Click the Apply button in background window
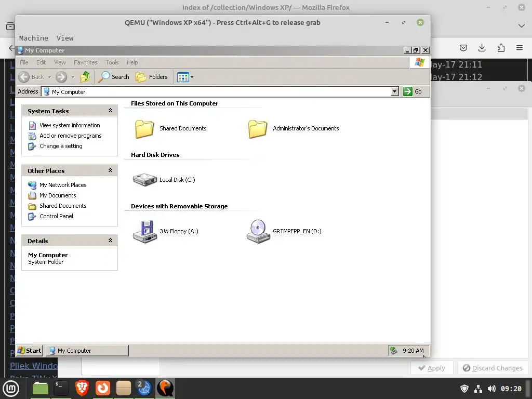 (432, 368)
